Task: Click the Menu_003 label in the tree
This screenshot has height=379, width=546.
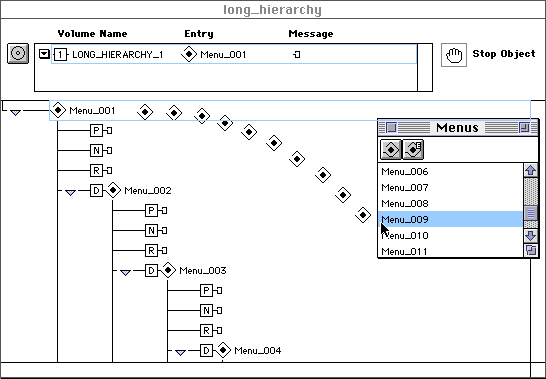Action: (x=203, y=270)
